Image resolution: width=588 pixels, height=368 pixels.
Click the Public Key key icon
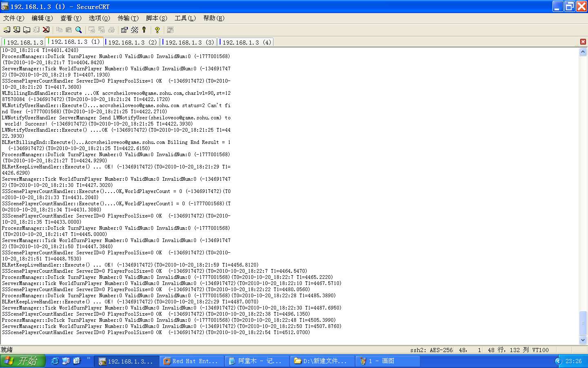144,30
